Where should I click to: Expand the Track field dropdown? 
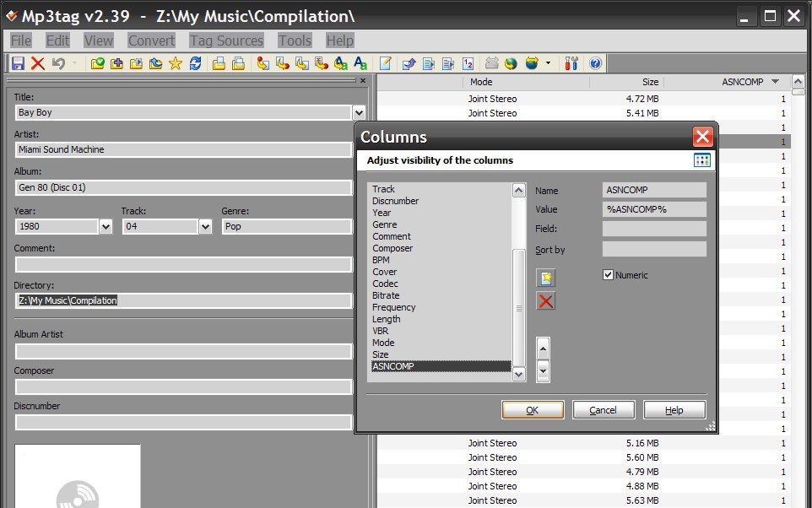pos(206,226)
